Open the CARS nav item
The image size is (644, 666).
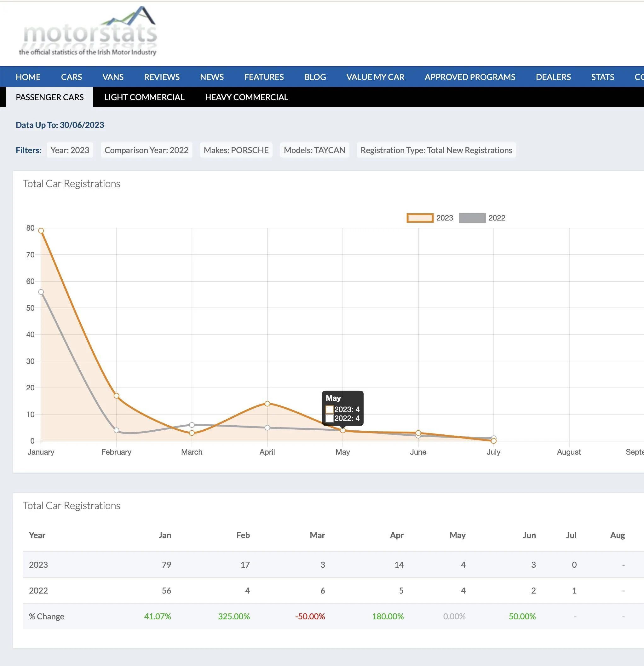point(72,77)
